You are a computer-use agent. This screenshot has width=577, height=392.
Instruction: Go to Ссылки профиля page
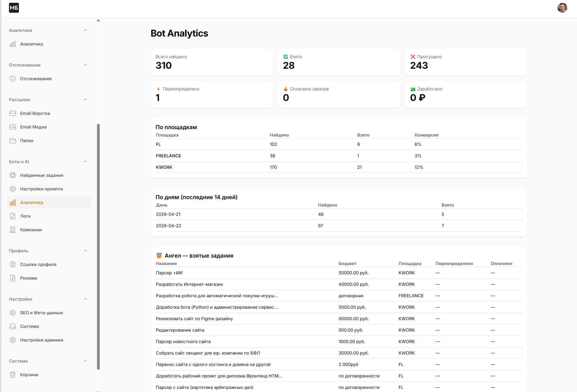coord(38,264)
